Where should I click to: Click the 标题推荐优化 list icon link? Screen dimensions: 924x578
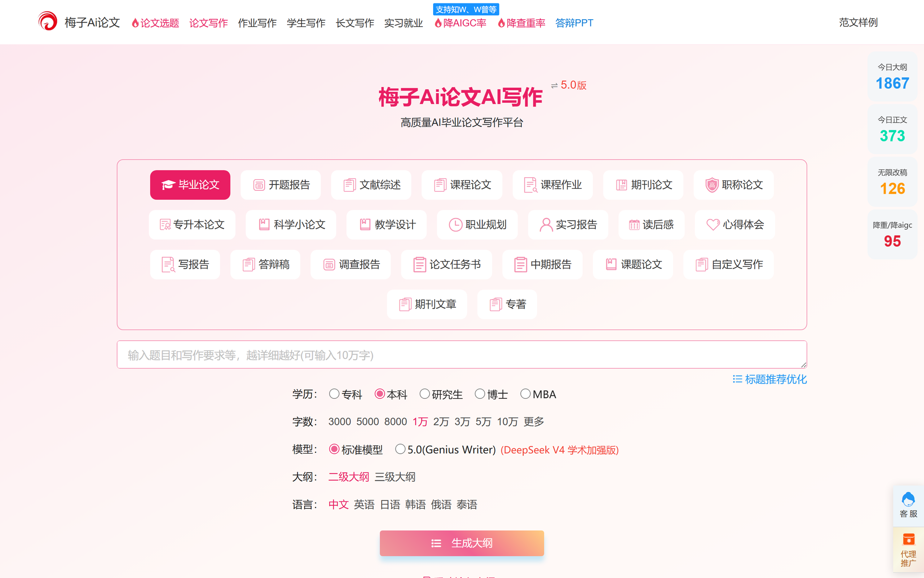[x=769, y=380]
